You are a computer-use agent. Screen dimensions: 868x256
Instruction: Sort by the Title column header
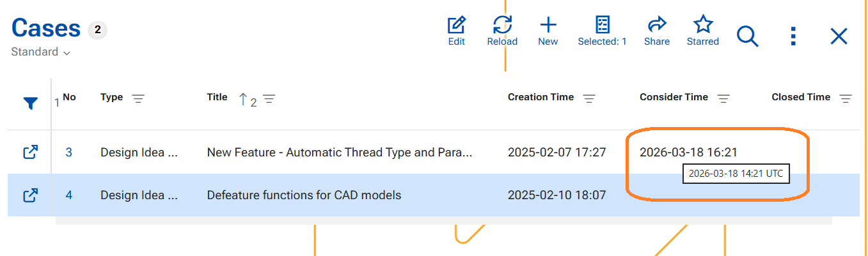(217, 98)
